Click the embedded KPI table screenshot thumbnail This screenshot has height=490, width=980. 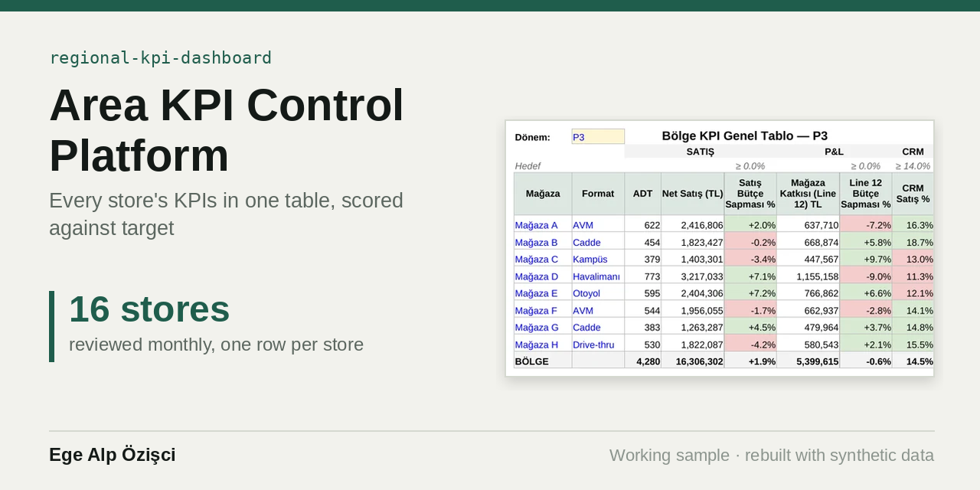[720, 248]
